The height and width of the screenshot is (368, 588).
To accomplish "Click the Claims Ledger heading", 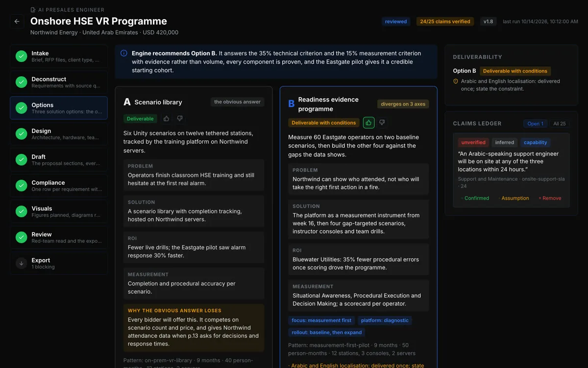I will pos(477,124).
